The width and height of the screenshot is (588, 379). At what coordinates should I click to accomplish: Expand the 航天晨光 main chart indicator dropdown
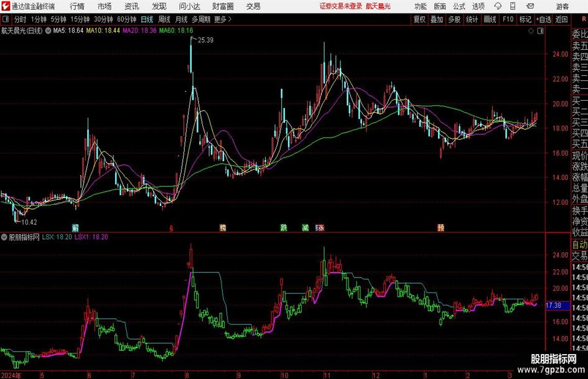tap(48, 30)
